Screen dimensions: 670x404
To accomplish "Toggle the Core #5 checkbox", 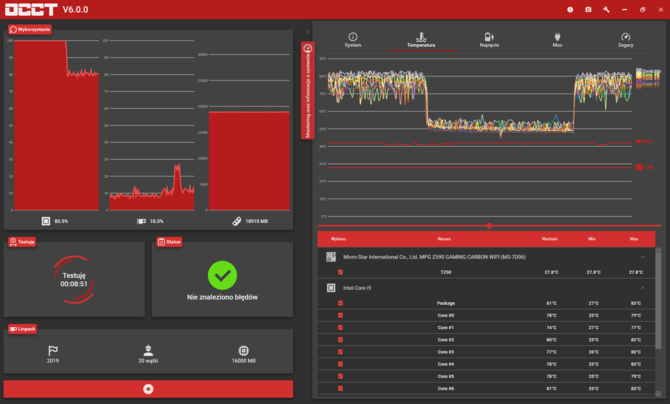I will click(x=341, y=376).
